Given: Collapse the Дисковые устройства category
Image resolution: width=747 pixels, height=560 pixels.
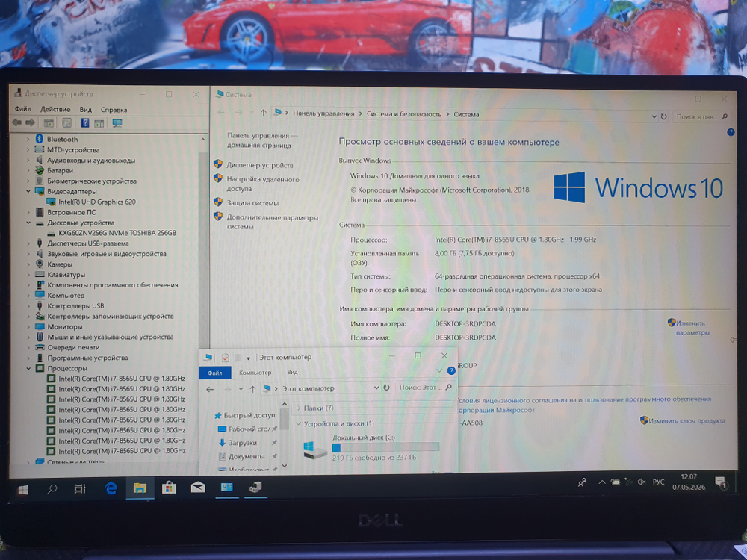Looking at the screenshot, I should click(28, 223).
